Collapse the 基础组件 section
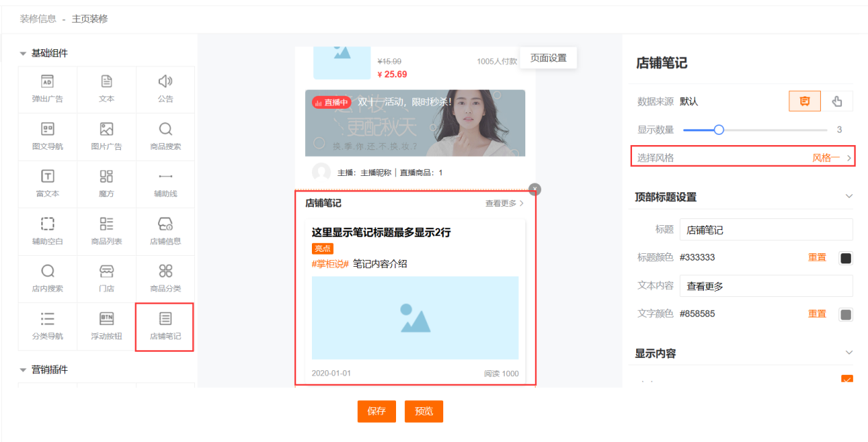The image size is (868, 442). pos(23,53)
